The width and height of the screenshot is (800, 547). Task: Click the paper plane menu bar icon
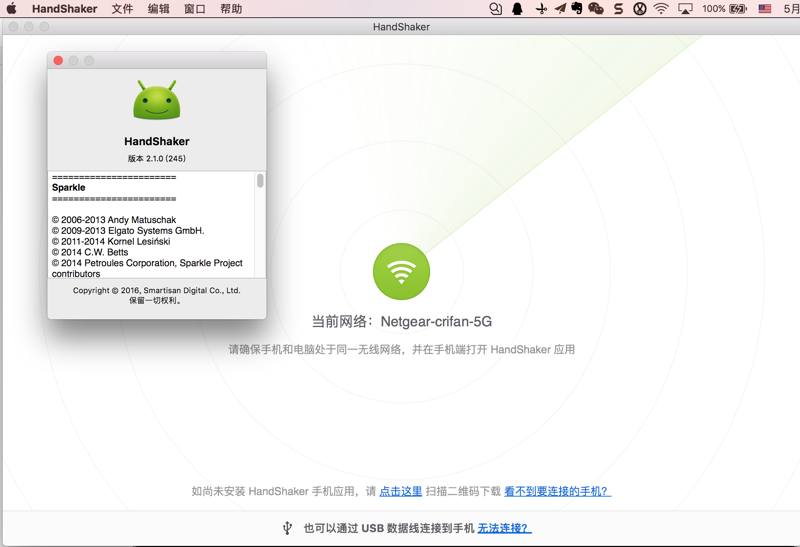tap(560, 8)
